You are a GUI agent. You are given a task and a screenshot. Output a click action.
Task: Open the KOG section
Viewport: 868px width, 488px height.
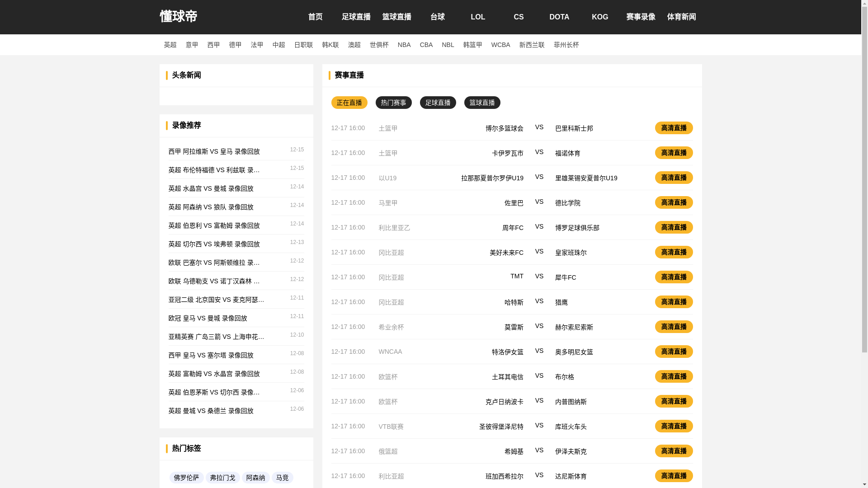point(600,17)
